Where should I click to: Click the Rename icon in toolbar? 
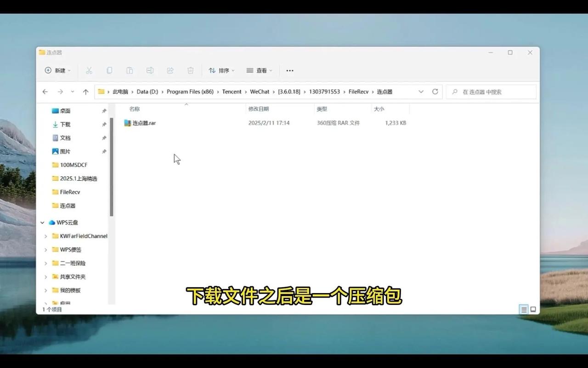coord(150,70)
